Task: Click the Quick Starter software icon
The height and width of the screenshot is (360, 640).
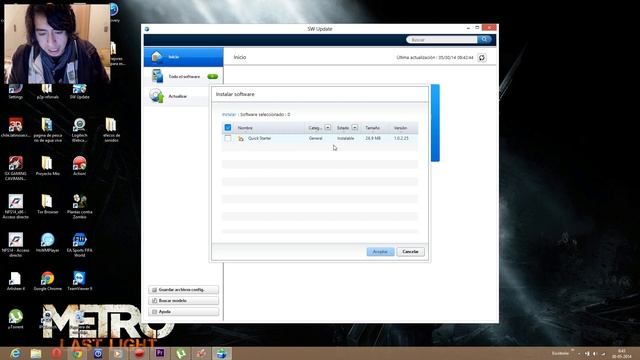Action: click(241, 139)
